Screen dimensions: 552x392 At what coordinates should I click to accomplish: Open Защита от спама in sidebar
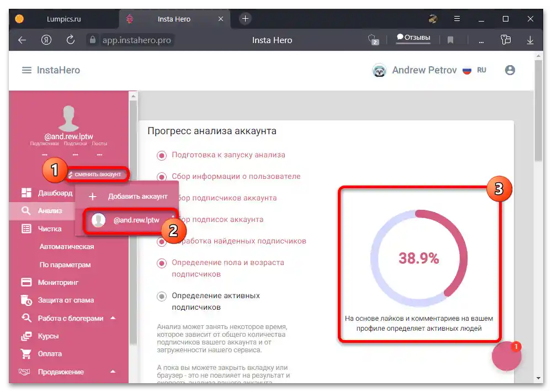(66, 300)
